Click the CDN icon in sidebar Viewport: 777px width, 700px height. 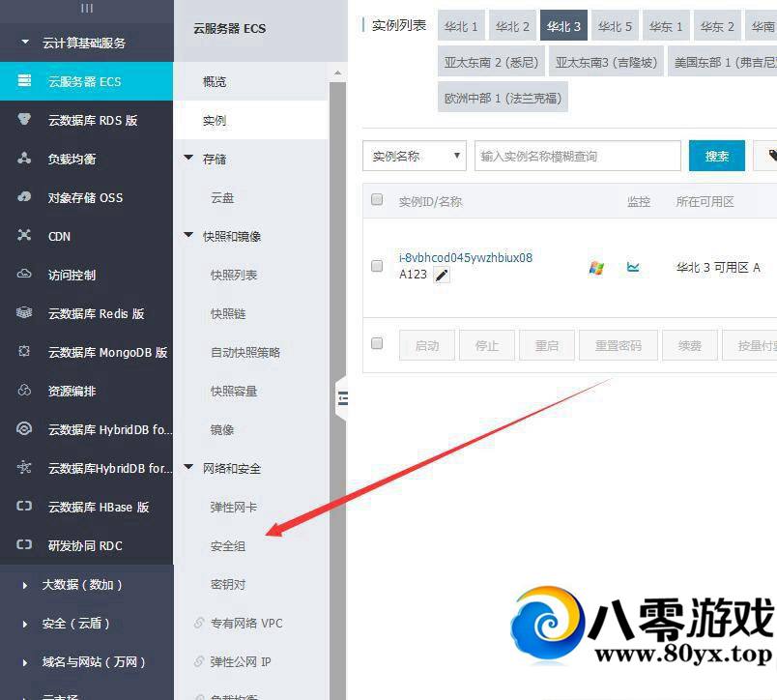(24, 235)
